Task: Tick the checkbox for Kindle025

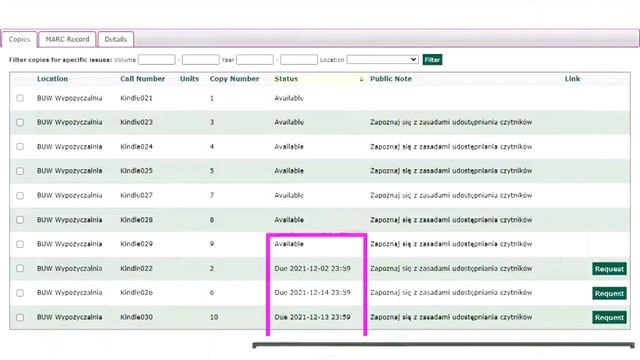Action: [20, 171]
